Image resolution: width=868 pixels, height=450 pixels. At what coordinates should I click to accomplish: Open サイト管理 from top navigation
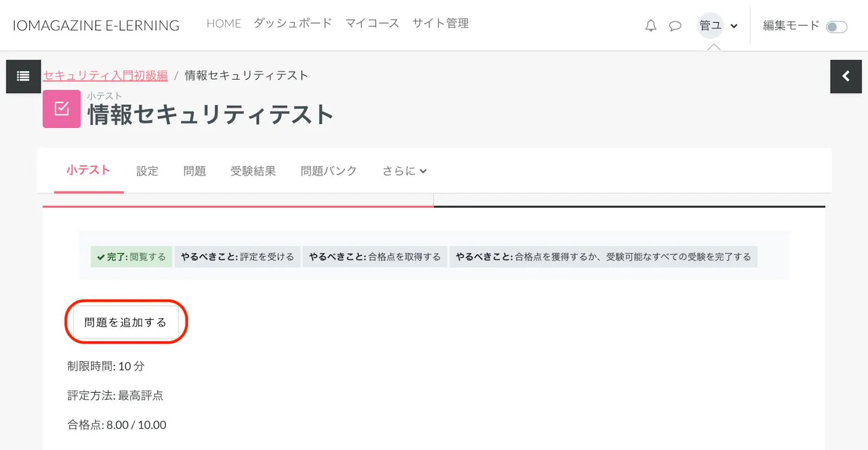click(x=440, y=23)
